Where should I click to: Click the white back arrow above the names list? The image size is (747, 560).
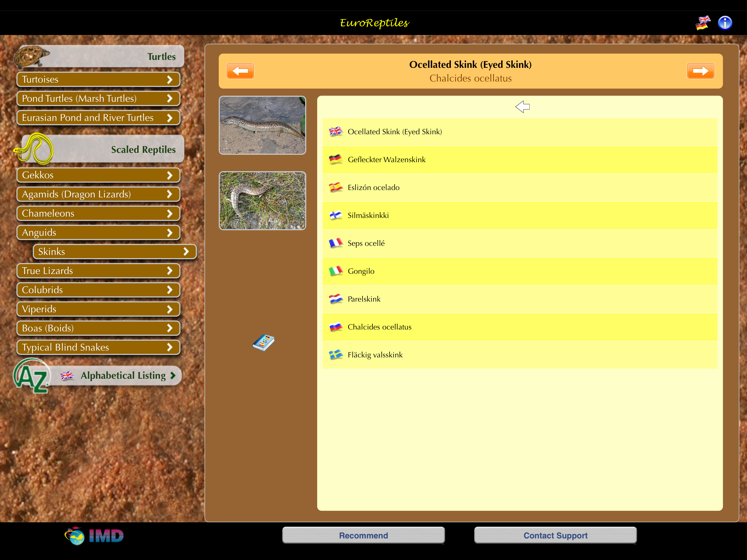(523, 107)
